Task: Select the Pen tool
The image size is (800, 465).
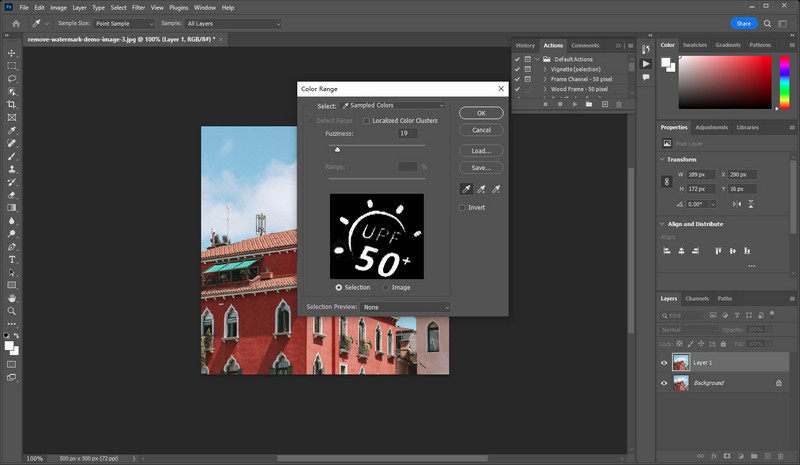Action: (x=12, y=247)
